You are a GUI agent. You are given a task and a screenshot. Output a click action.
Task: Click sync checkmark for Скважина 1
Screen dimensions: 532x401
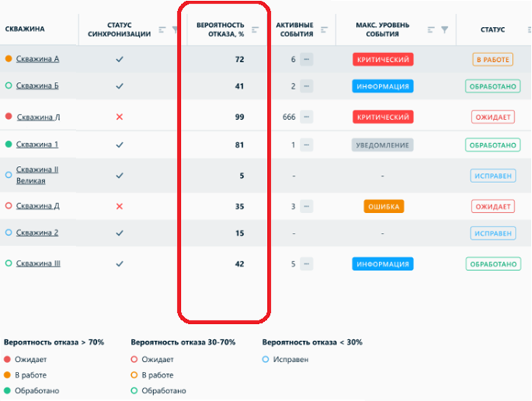120,145
